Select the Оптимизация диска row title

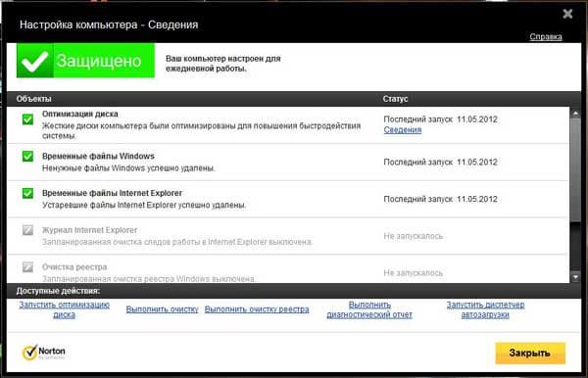(x=80, y=114)
